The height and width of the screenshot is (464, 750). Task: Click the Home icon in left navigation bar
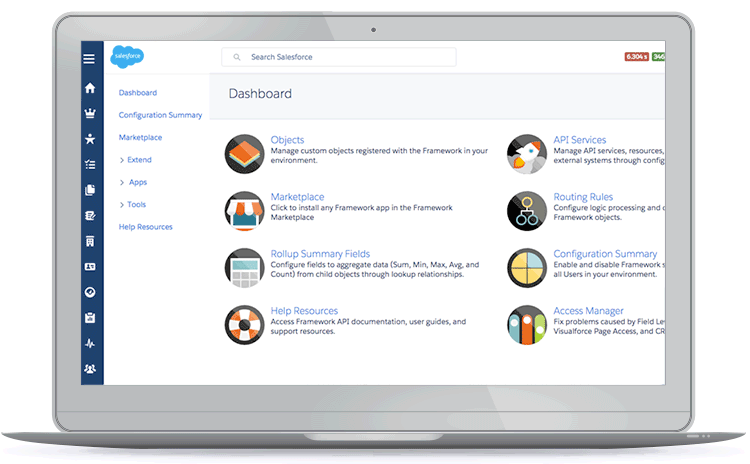[x=90, y=88]
